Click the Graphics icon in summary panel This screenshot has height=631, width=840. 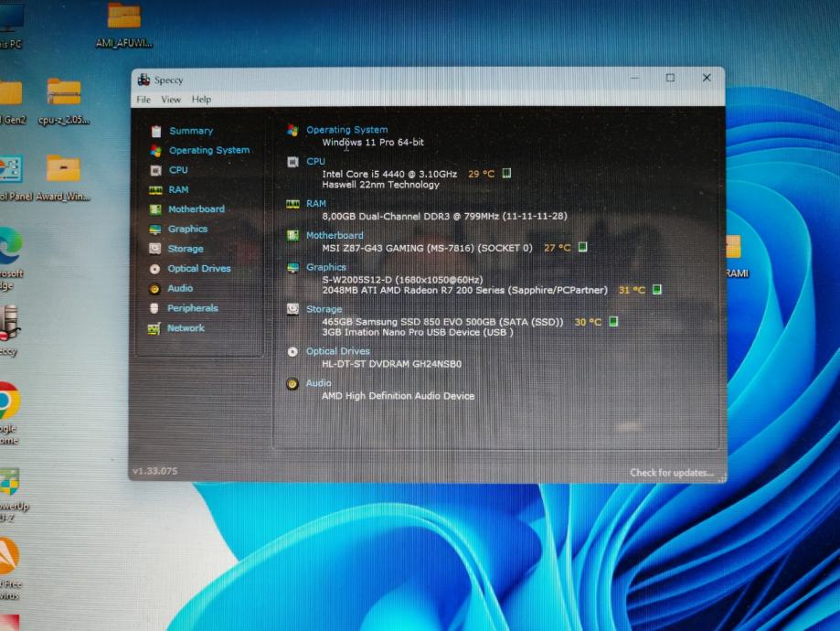(x=292, y=268)
